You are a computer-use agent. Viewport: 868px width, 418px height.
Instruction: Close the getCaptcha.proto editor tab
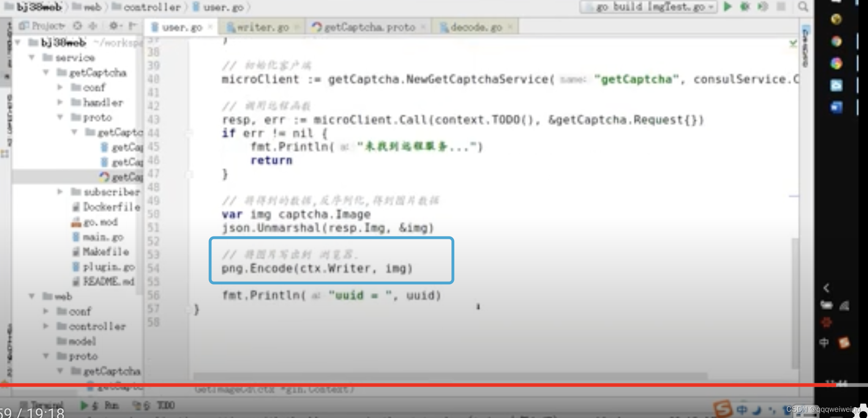[423, 27]
